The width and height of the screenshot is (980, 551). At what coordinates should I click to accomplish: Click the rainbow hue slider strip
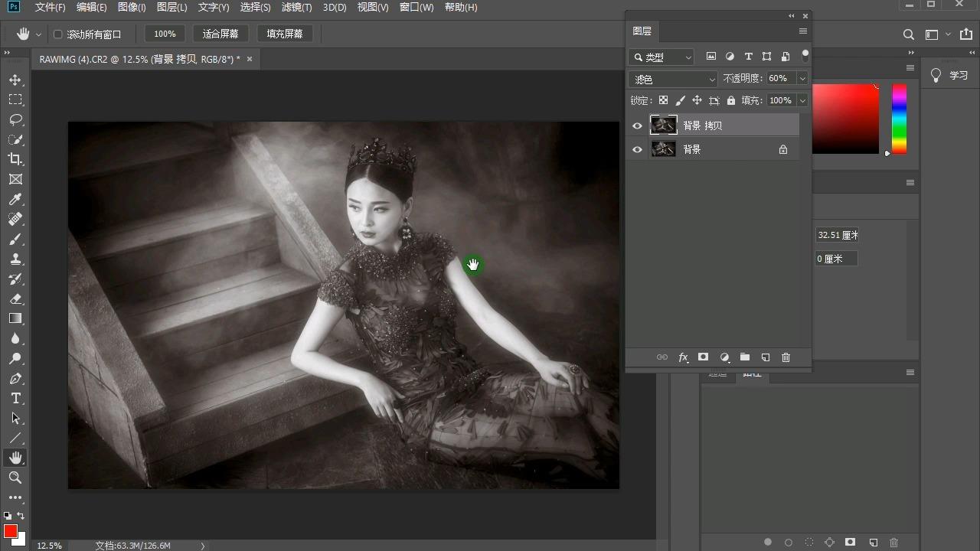coord(899,119)
